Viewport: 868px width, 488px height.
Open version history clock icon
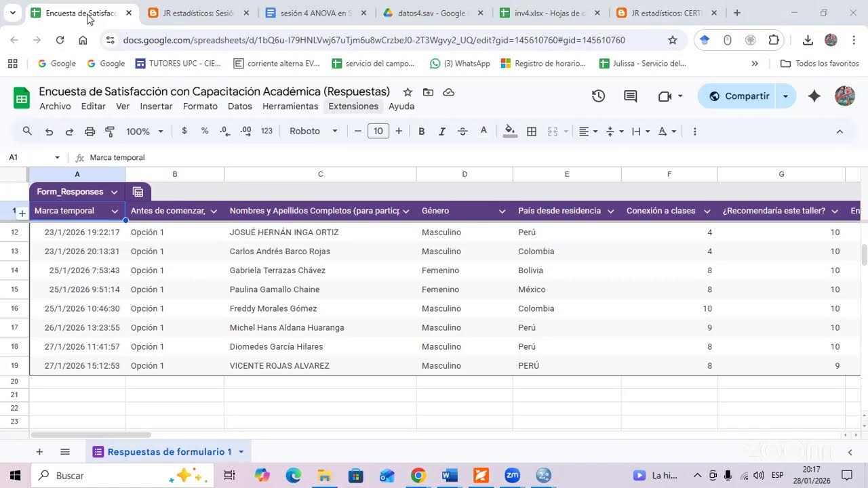[598, 96]
